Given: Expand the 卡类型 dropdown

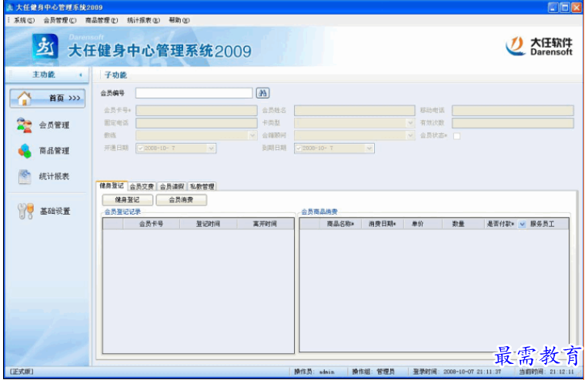Looking at the screenshot, I should pyautogui.click(x=410, y=123).
